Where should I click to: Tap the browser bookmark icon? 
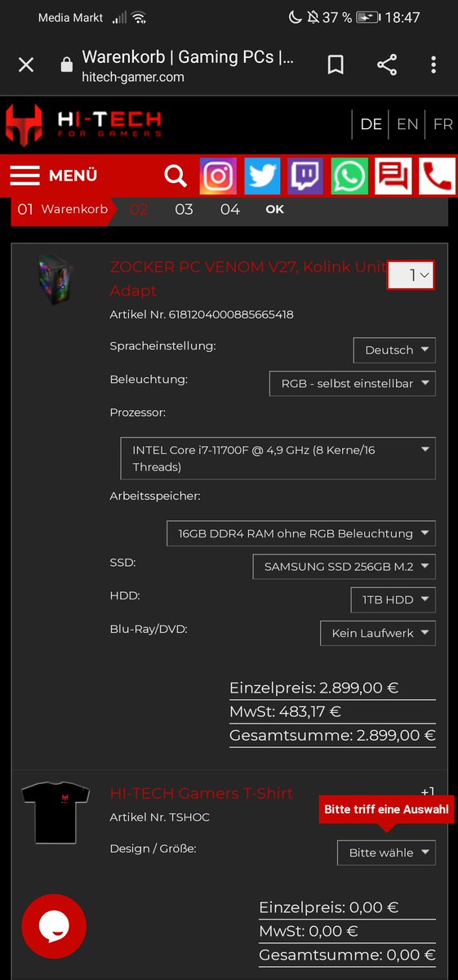click(336, 65)
